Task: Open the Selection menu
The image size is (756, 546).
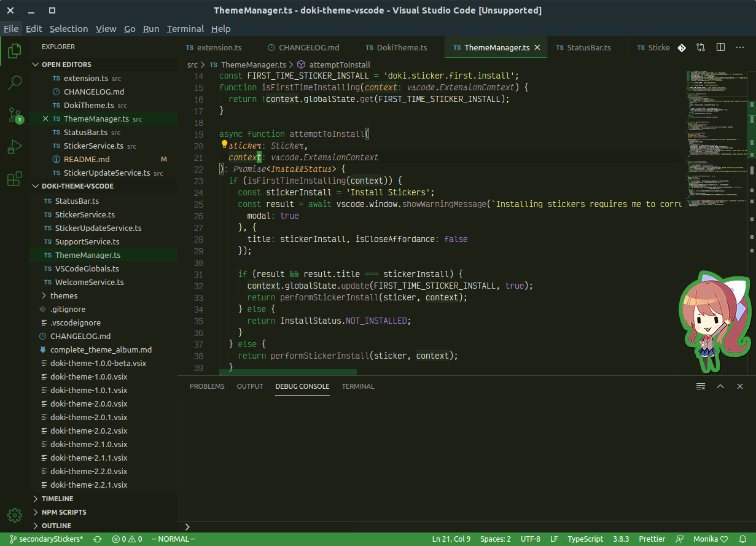Action: [69, 29]
